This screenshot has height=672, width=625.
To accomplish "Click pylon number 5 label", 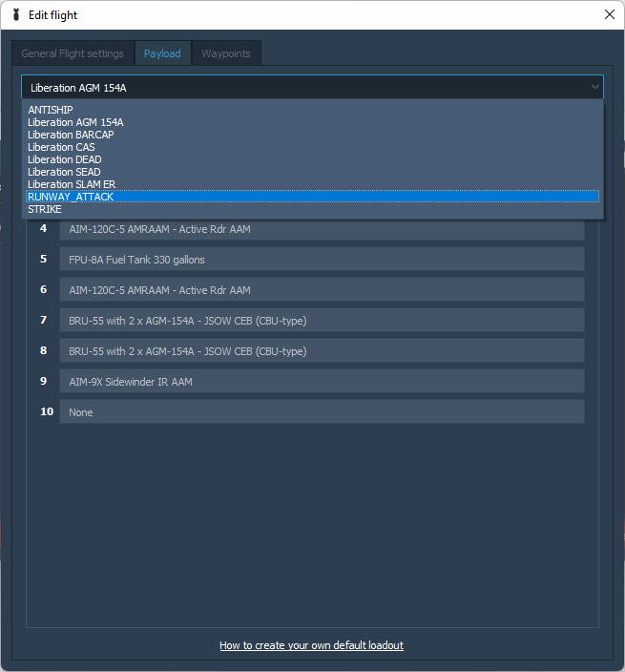I will [43, 259].
